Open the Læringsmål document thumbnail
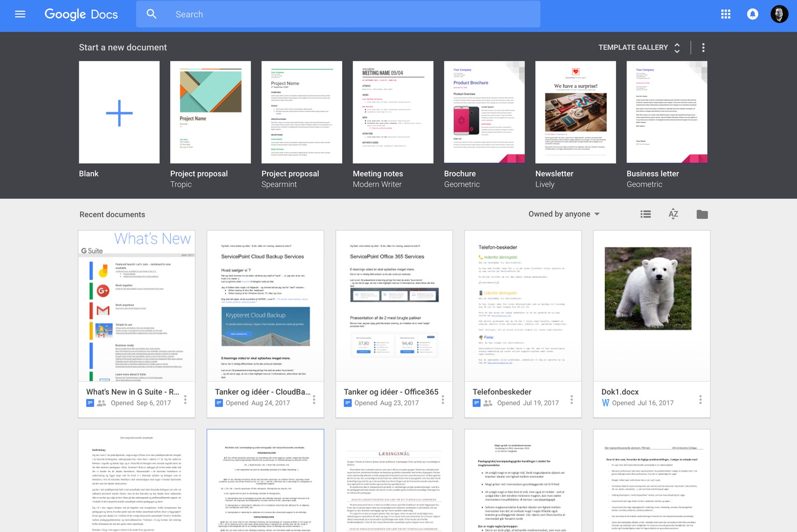Screen dimensions: 797x532 pyautogui.click(x=394, y=481)
